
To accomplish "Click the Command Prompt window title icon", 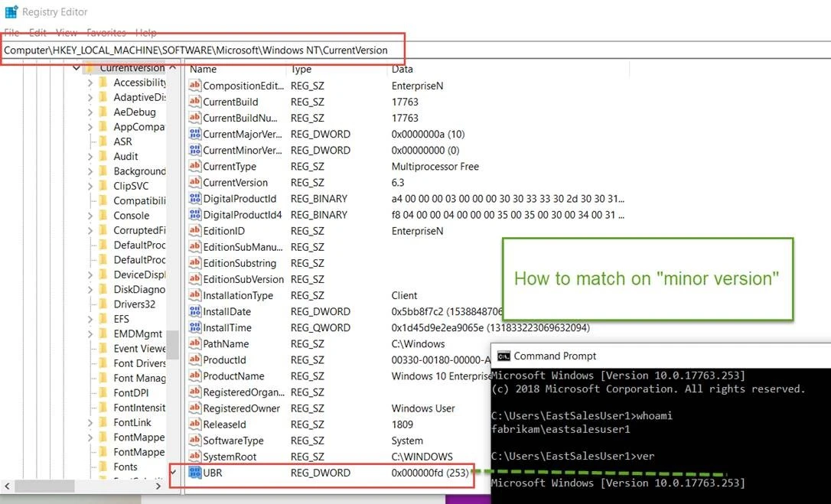I will (503, 356).
